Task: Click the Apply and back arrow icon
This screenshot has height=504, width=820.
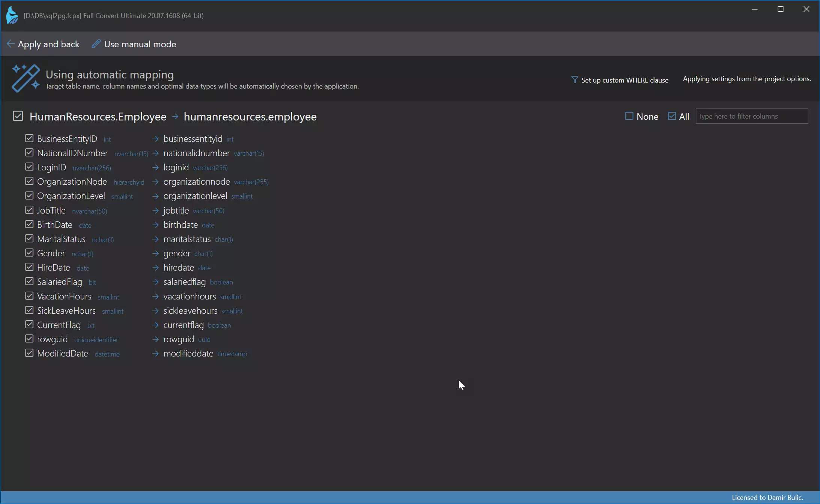Action: point(11,44)
